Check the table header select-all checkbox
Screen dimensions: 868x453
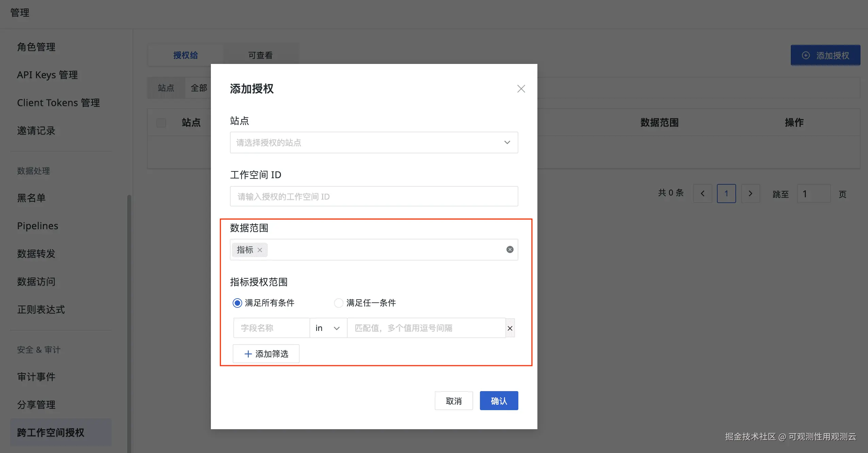[x=161, y=123]
